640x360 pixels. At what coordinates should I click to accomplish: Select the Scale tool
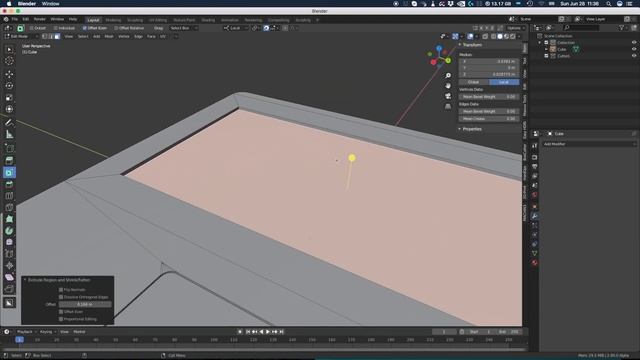9,98
